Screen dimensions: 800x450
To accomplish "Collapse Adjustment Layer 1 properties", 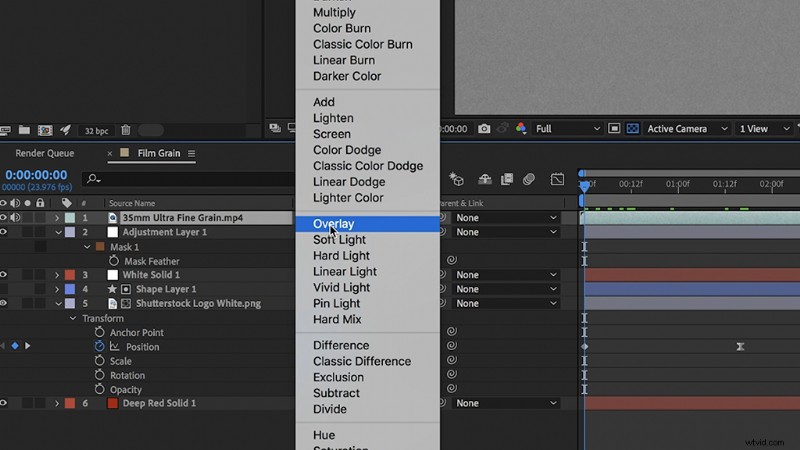I will [58, 232].
